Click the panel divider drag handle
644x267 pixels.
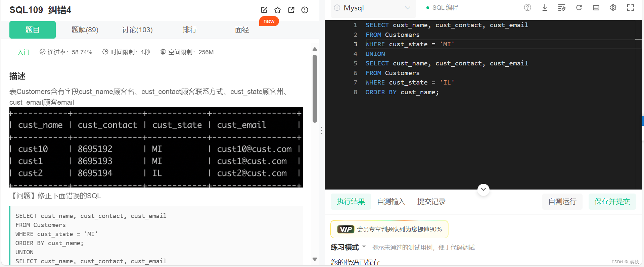(x=322, y=130)
